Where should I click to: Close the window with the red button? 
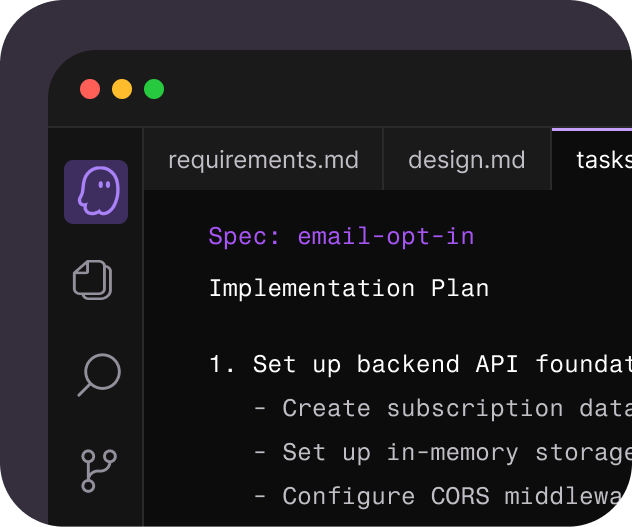tap(90, 89)
